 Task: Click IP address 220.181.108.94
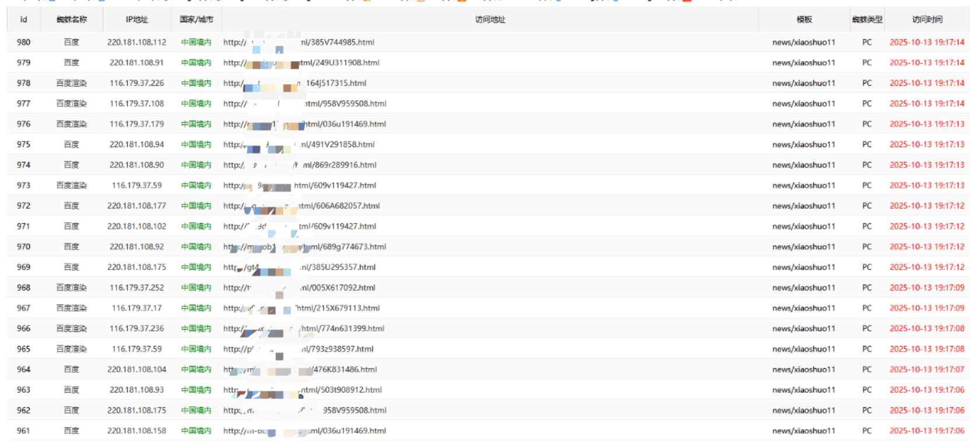click(136, 145)
